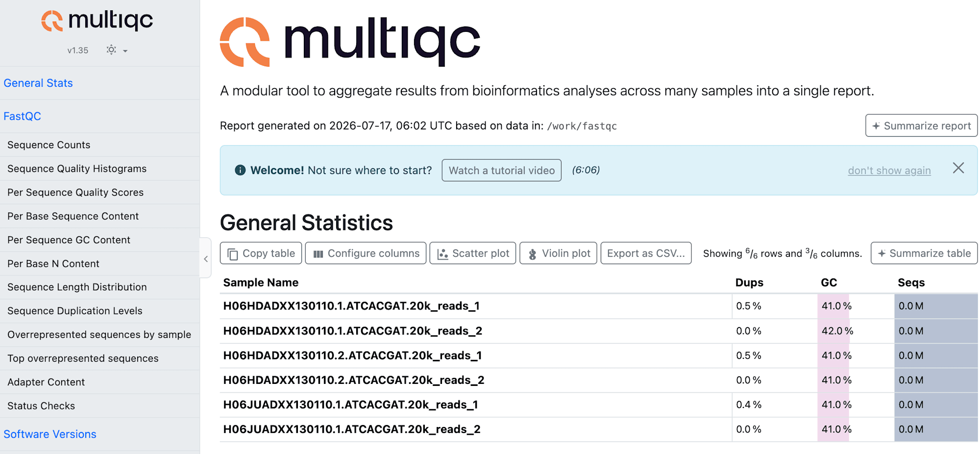This screenshot has height=454, width=980.
Task: Go to Top overrepresented sequences
Action: tap(83, 358)
